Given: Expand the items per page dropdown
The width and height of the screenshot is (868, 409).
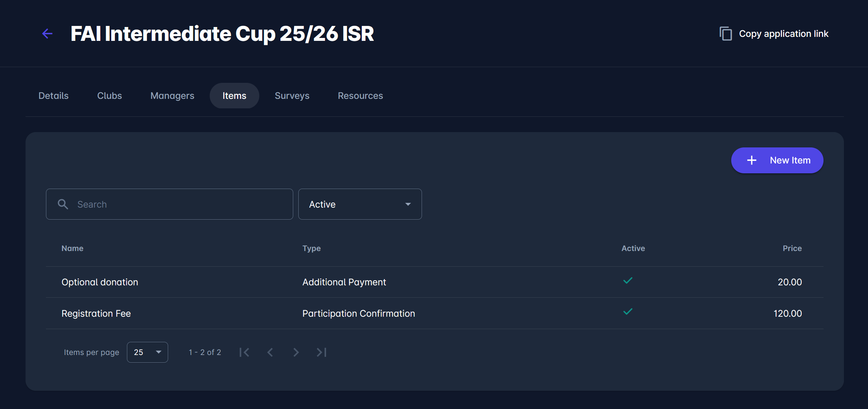Looking at the screenshot, I should [x=147, y=352].
